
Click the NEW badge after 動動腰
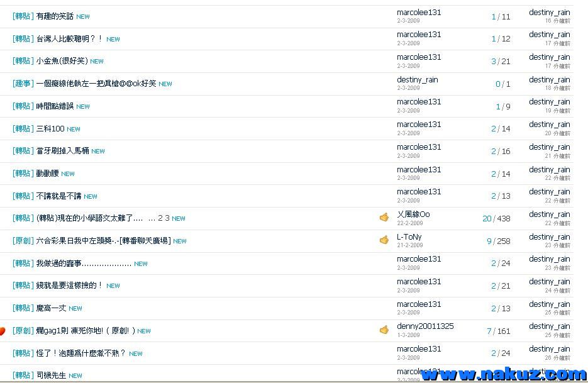coord(68,174)
